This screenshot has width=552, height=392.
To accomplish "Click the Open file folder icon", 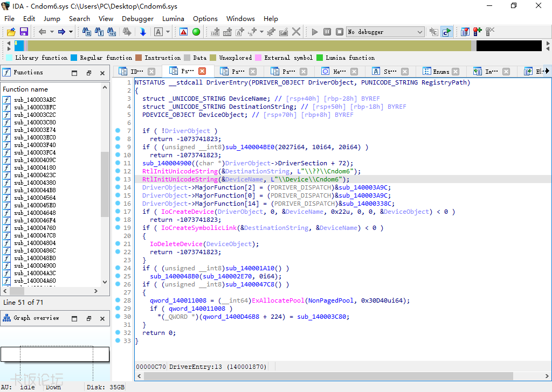I will 11,32.
